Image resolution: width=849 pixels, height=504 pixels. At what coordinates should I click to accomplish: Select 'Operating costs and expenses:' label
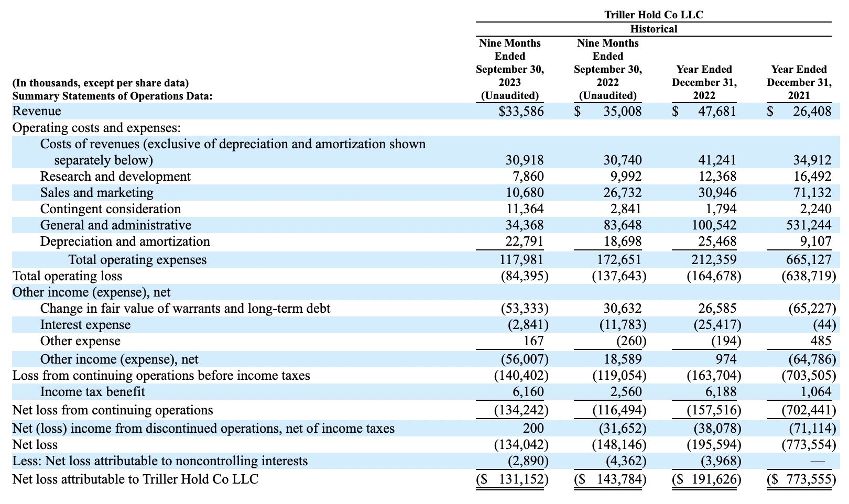coord(96,128)
